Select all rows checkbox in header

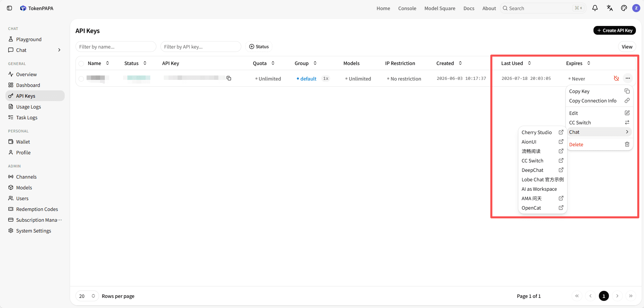[81, 63]
